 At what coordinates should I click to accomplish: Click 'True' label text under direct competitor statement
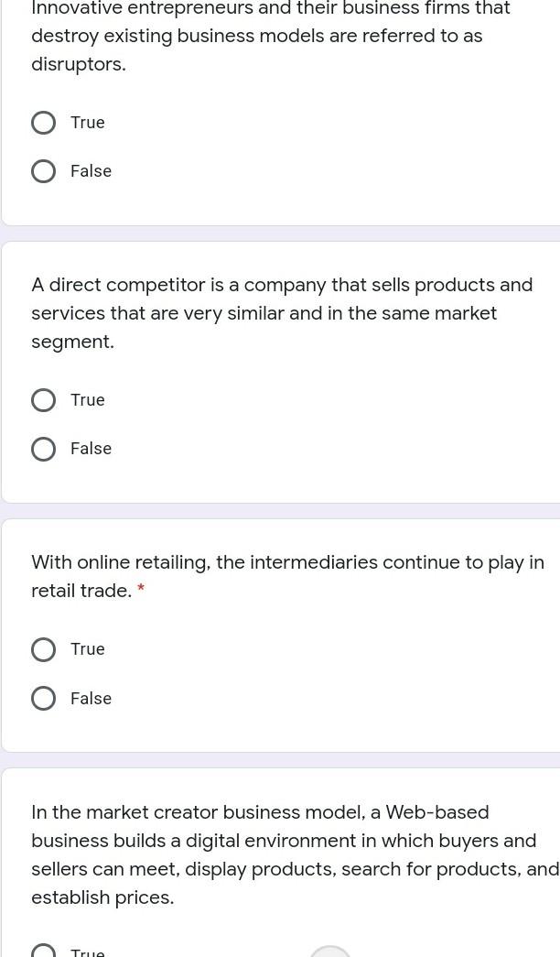tap(88, 400)
